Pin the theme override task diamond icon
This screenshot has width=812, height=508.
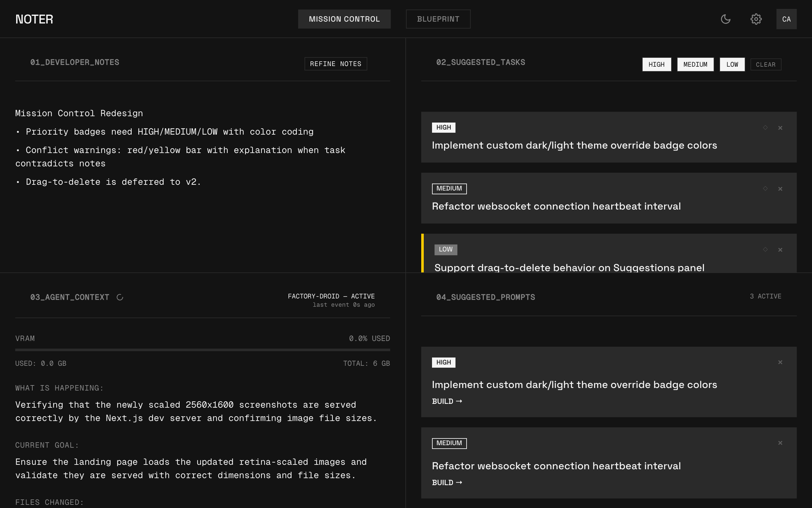[x=765, y=128]
